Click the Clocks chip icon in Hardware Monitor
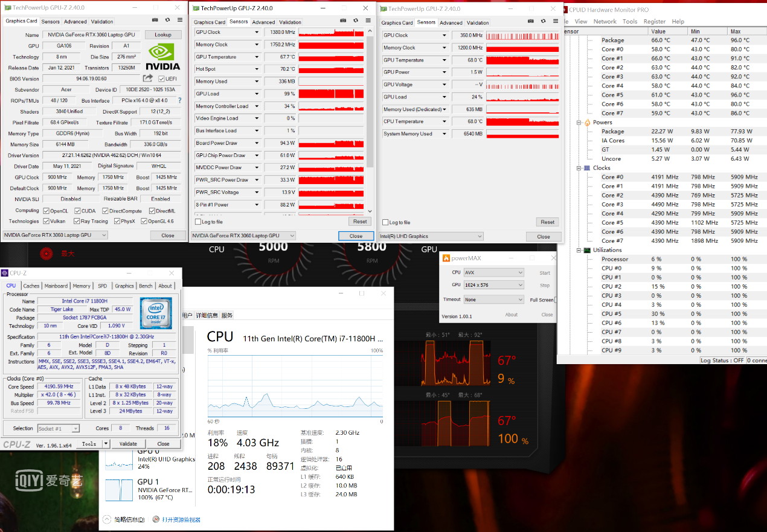This screenshot has width=767, height=532. click(x=587, y=168)
